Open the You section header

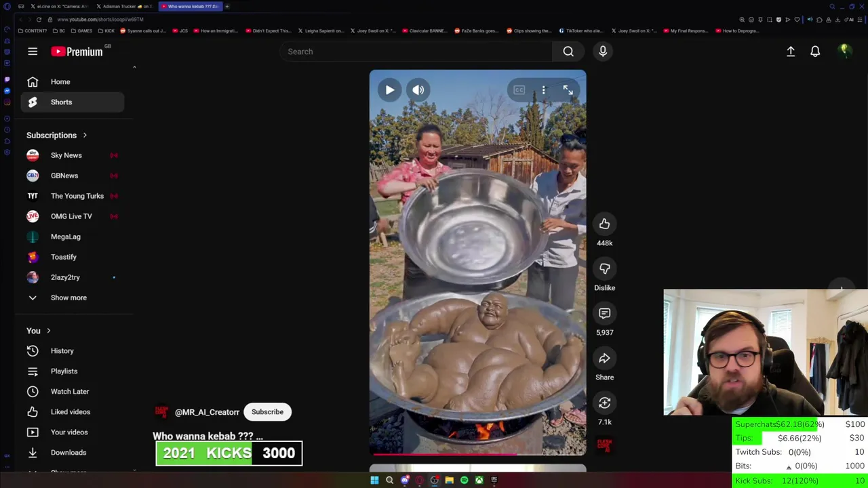tap(39, 331)
